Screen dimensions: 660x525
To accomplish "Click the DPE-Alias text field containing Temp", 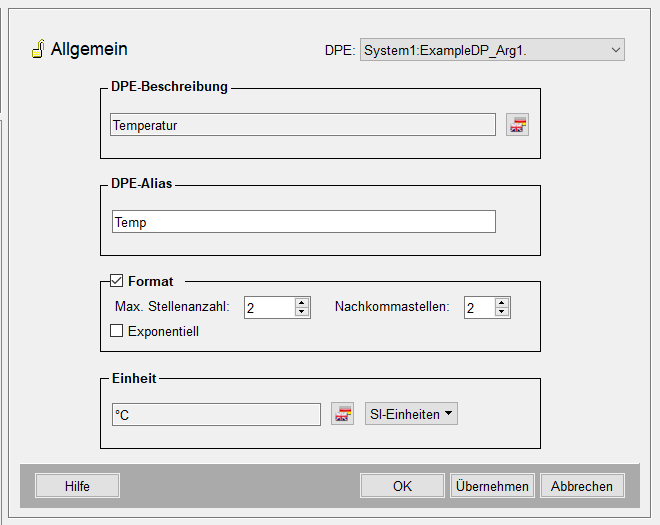I will click(x=303, y=222).
